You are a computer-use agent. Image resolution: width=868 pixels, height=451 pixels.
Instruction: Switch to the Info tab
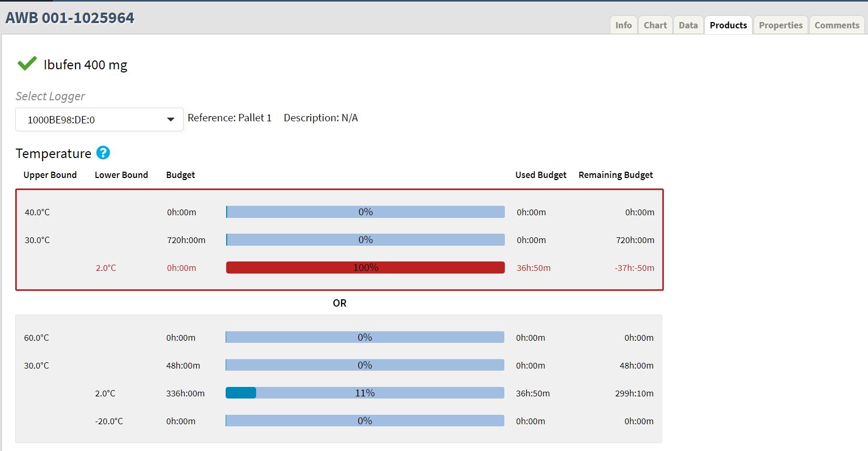(x=623, y=25)
